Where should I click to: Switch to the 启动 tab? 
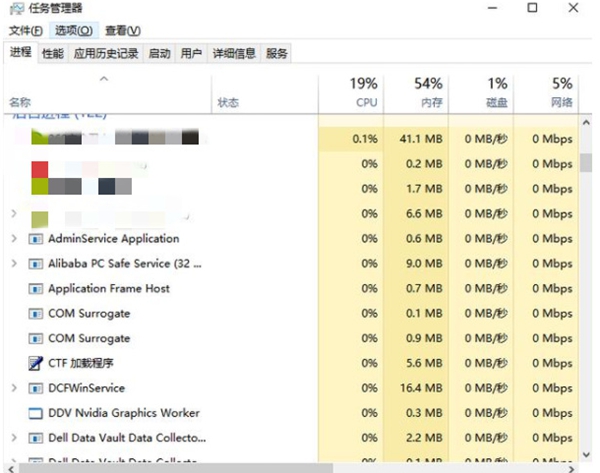159,54
